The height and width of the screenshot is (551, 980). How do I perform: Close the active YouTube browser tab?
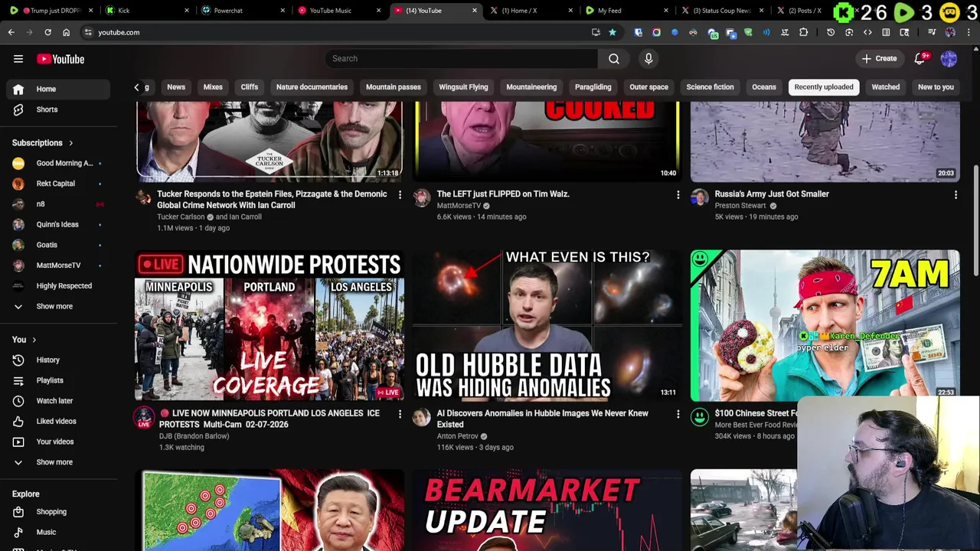(475, 11)
